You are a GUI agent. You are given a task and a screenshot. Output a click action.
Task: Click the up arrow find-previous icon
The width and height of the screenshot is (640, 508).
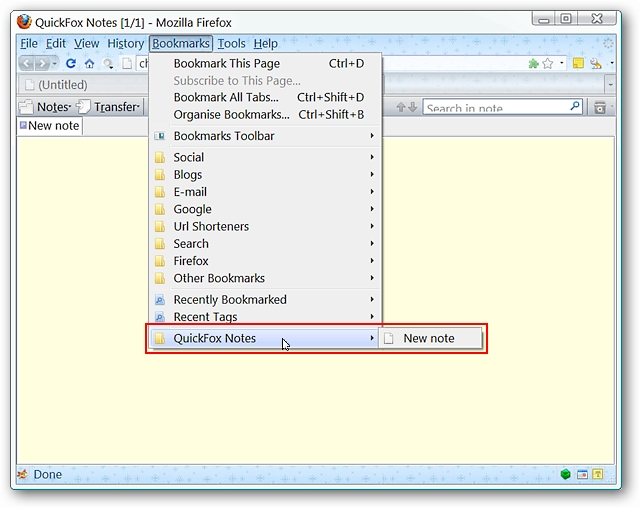tap(401, 107)
